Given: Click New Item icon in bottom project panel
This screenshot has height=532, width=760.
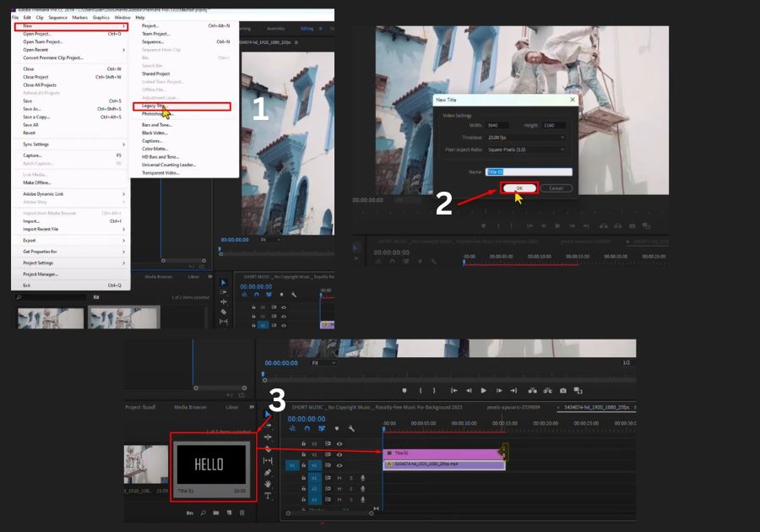Looking at the screenshot, I should pyautogui.click(x=229, y=513).
